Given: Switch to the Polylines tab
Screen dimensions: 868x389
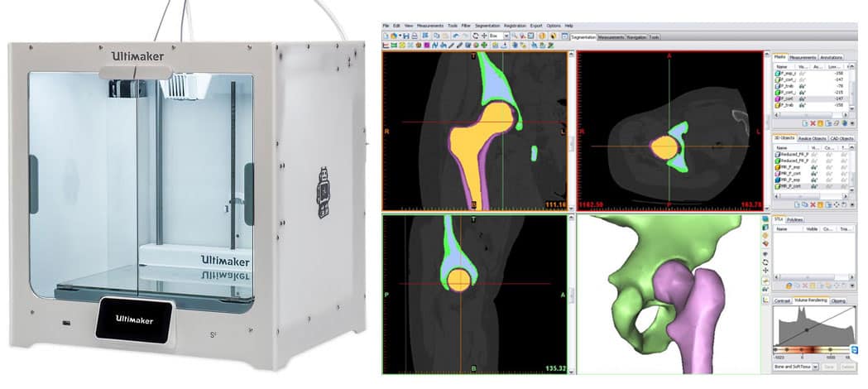Looking at the screenshot, I should pyautogui.click(x=795, y=219).
